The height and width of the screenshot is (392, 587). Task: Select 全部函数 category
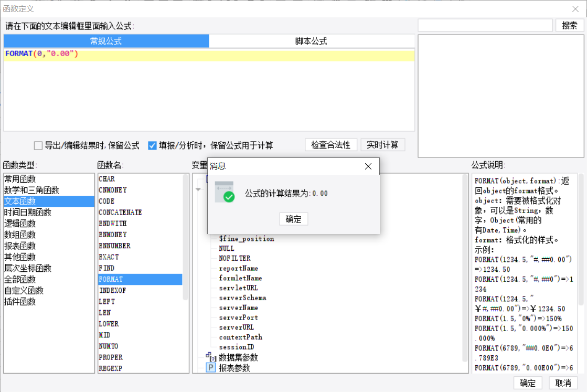pyautogui.click(x=49, y=279)
